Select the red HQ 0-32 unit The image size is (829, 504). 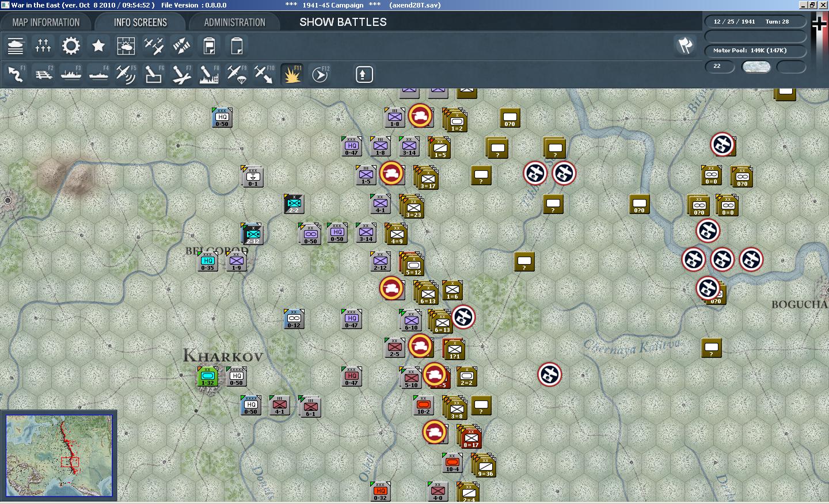pos(381,491)
